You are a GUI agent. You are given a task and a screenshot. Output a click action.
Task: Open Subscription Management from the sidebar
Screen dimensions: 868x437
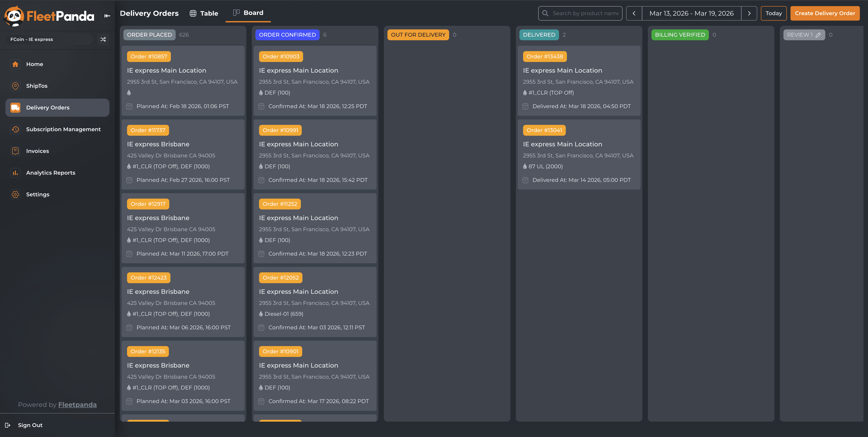[x=63, y=129]
